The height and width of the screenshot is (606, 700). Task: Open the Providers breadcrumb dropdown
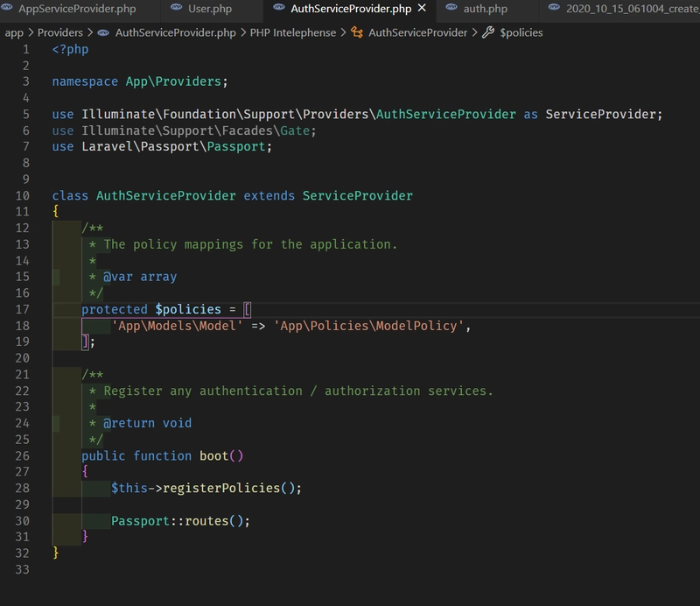59,32
